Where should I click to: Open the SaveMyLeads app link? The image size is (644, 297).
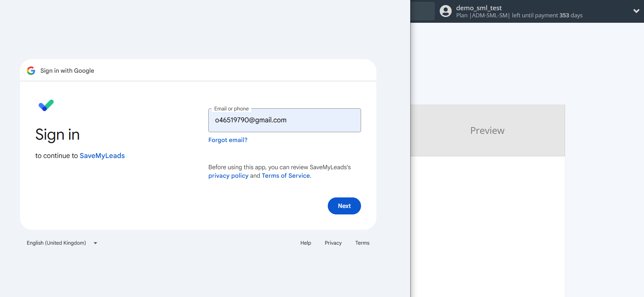coord(102,156)
